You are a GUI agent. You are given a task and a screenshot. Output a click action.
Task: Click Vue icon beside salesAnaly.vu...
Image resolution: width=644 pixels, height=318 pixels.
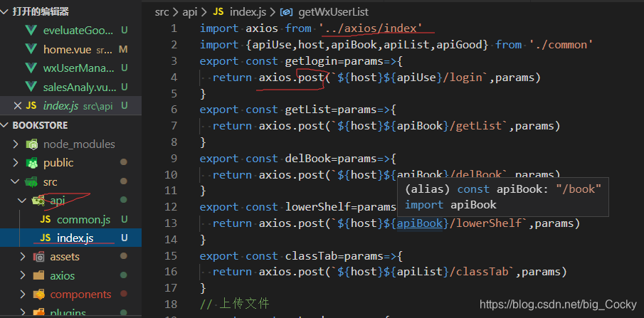pos(31,87)
